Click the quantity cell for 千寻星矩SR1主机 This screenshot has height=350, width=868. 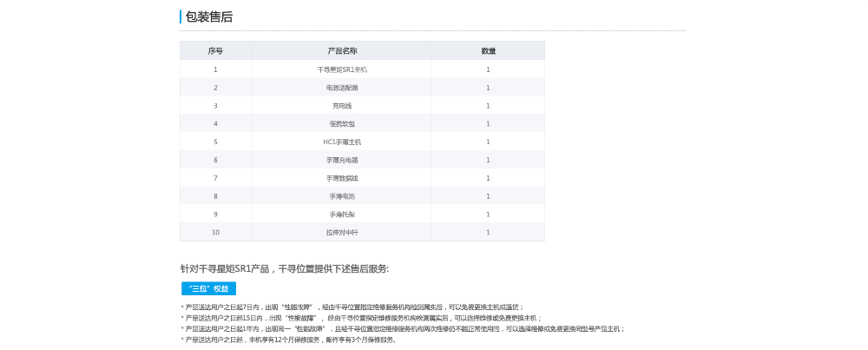(488, 69)
